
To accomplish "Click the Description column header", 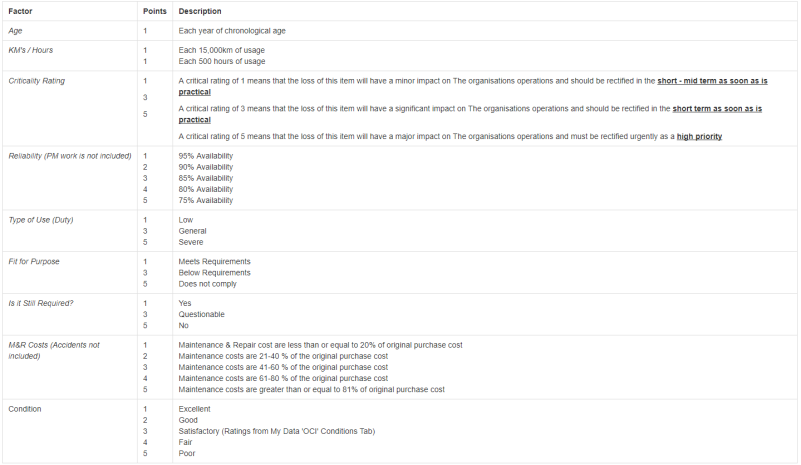I will 200,11.
